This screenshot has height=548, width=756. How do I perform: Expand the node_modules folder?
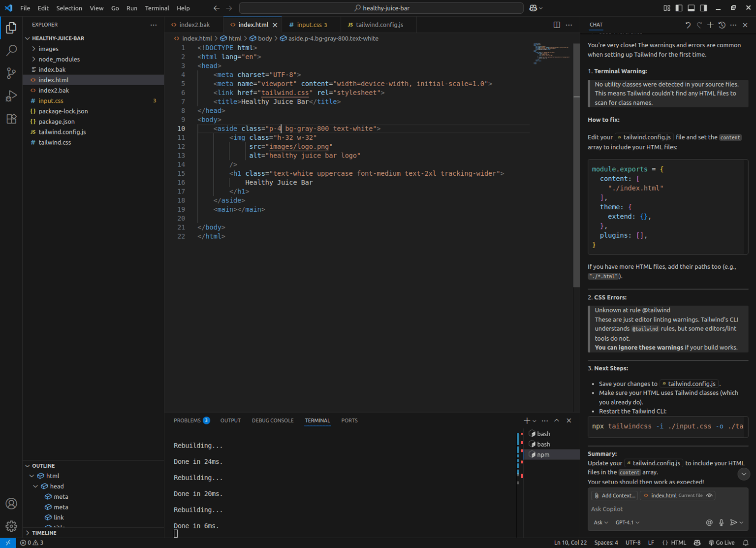coord(33,59)
